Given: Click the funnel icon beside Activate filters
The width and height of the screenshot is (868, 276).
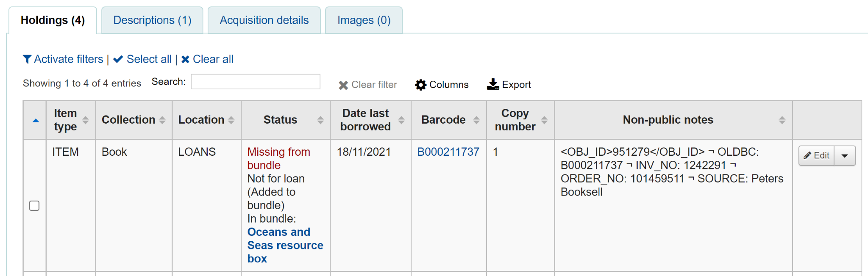Looking at the screenshot, I should pos(27,59).
